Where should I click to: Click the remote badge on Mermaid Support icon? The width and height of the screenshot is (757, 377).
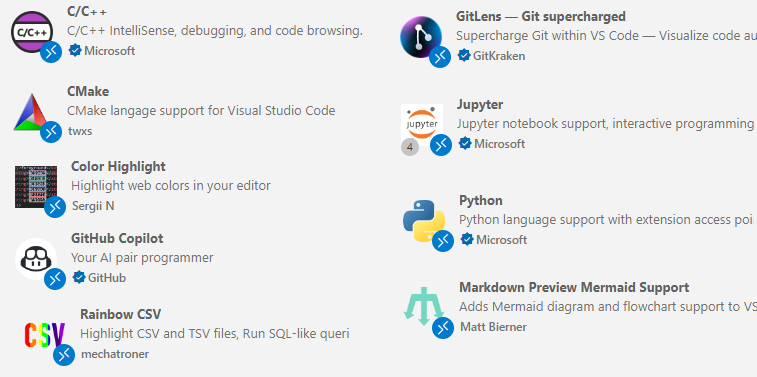coord(443,328)
